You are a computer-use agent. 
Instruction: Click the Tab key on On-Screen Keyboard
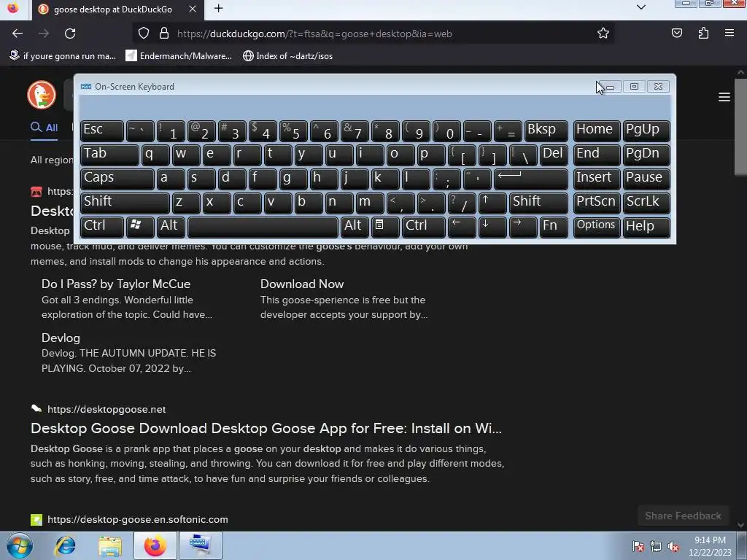point(109,155)
